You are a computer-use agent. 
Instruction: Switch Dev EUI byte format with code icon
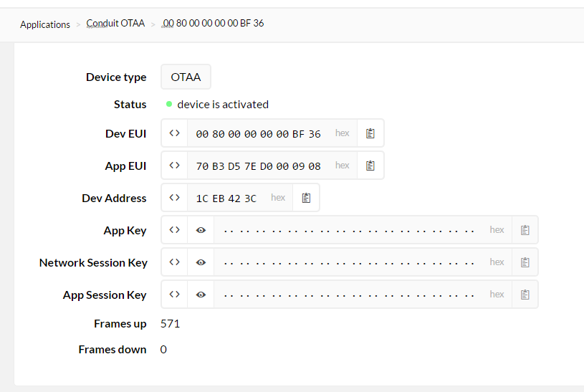click(x=174, y=133)
